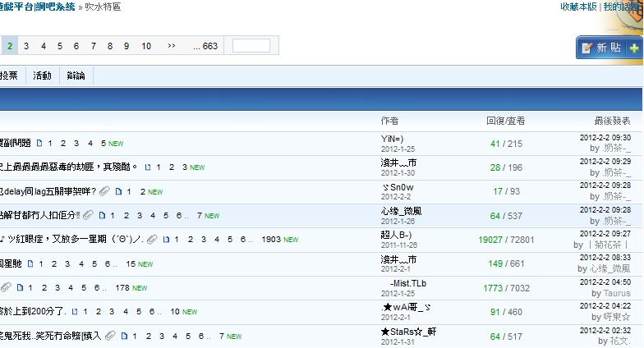Click the >> next pages arrow

[172, 46]
